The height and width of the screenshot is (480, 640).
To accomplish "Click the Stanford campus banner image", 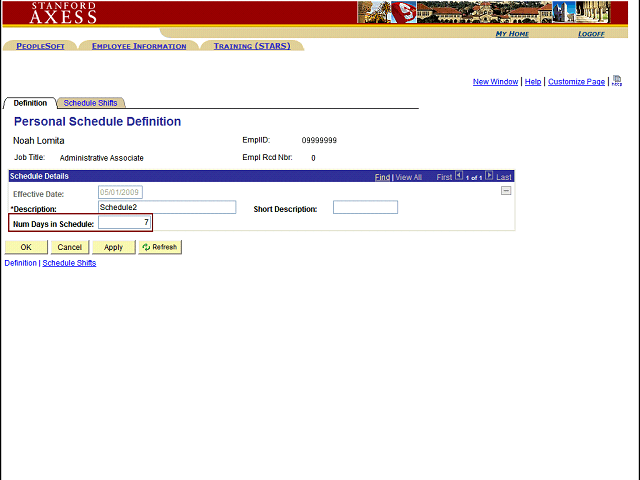I will tap(484, 12).
